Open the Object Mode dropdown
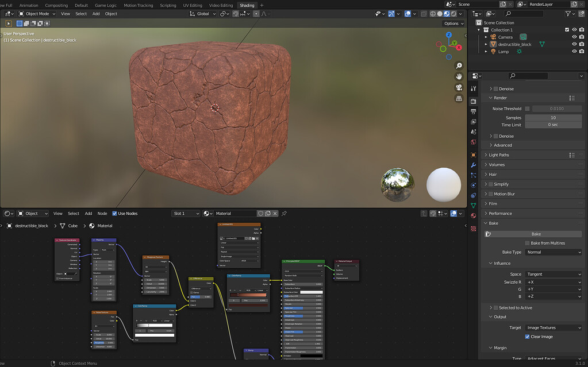 coord(37,13)
